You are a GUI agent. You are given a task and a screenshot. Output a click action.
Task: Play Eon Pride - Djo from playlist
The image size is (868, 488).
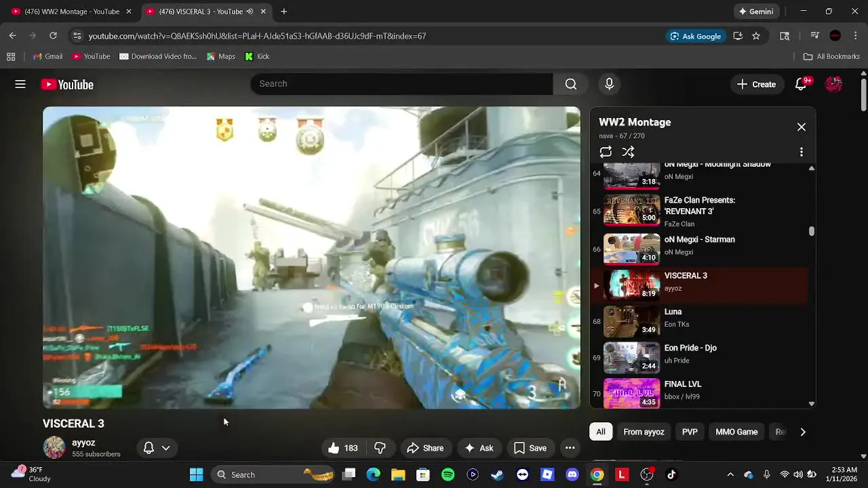coord(698,358)
